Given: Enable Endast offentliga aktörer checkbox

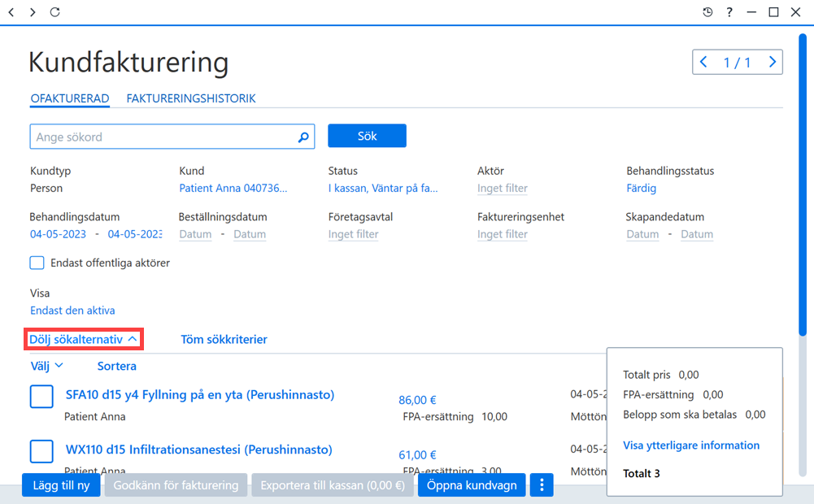Looking at the screenshot, I should pos(37,263).
